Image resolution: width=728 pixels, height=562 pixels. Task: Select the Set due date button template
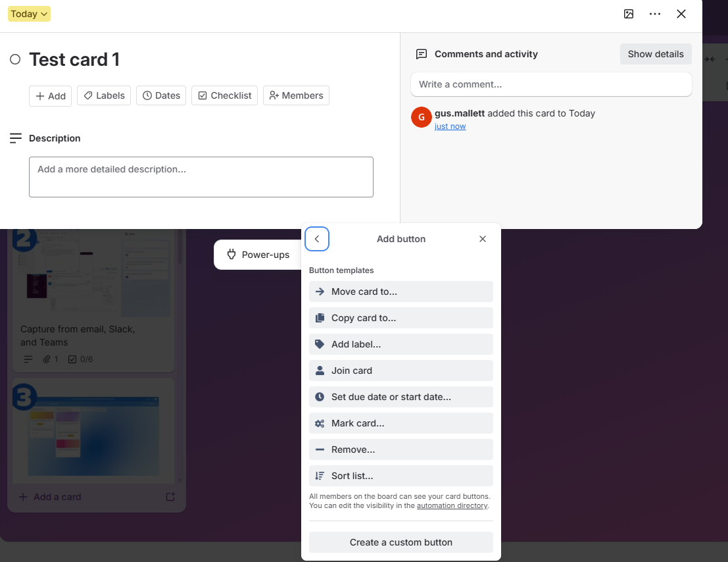[400, 397]
